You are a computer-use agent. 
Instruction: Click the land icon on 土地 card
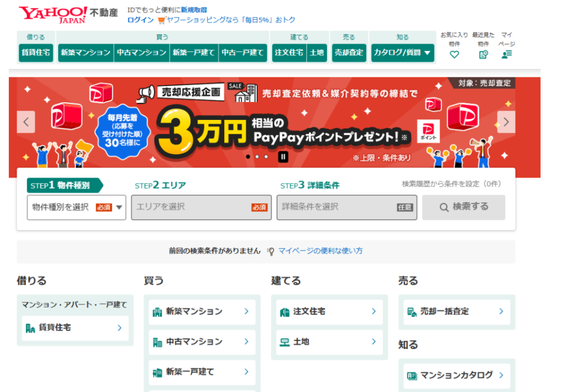285,342
